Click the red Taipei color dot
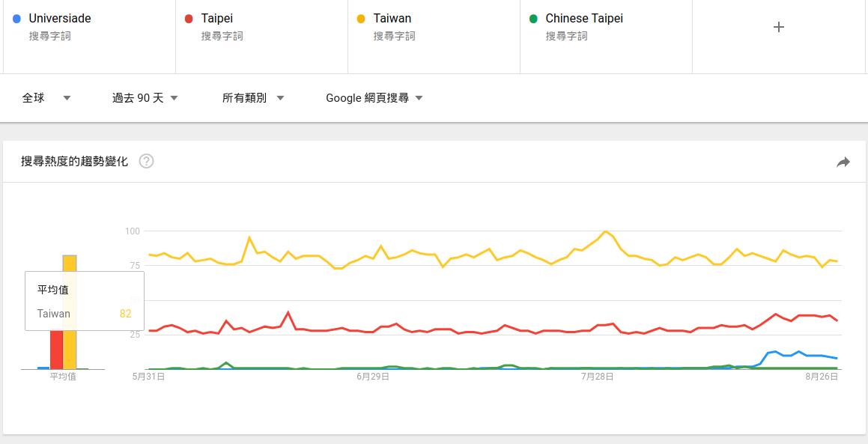 click(189, 19)
